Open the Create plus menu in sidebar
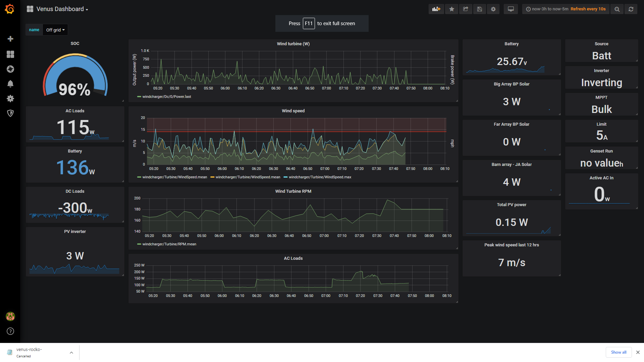 10,39
